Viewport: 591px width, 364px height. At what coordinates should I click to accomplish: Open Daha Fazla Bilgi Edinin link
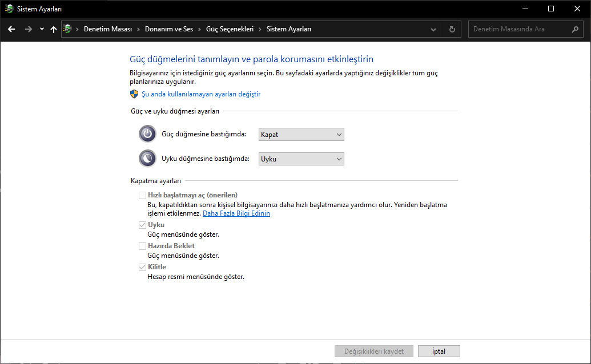pyautogui.click(x=236, y=213)
